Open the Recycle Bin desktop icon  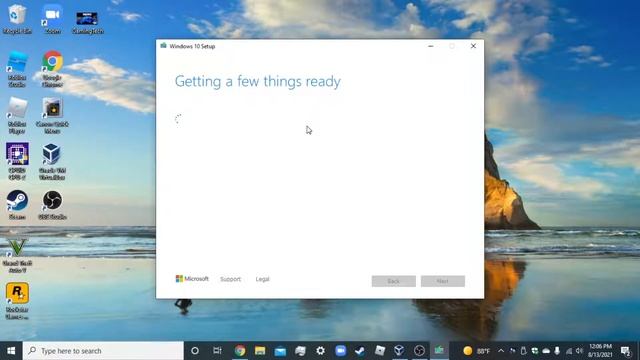tap(17, 19)
